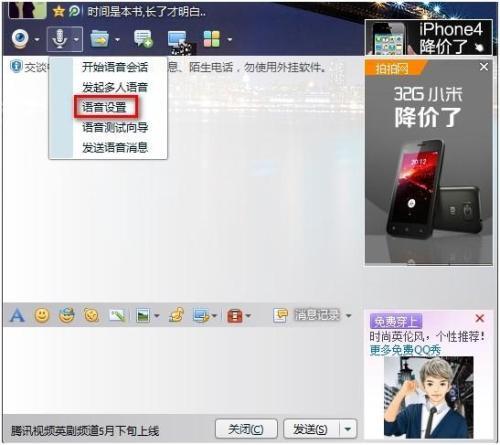Viewport: 500px width, 445px height.
Task: Open the 更多免费QQ秀 link
Action: click(x=405, y=350)
